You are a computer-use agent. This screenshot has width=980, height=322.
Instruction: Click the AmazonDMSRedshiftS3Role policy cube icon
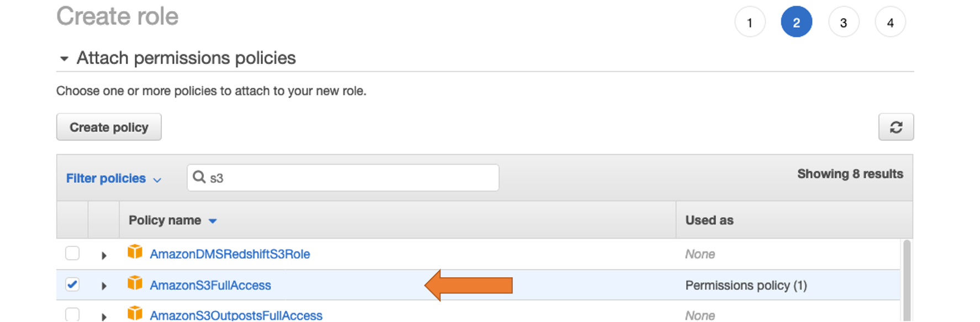[135, 252]
